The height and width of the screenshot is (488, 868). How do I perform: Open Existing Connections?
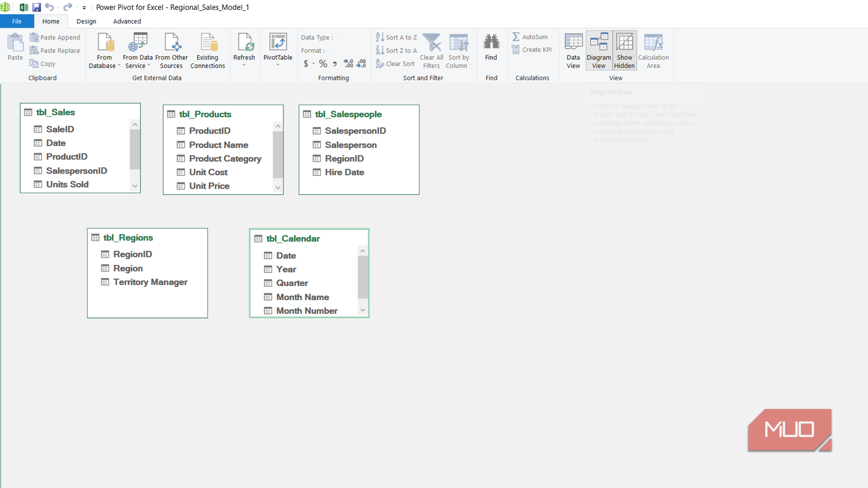pos(207,51)
